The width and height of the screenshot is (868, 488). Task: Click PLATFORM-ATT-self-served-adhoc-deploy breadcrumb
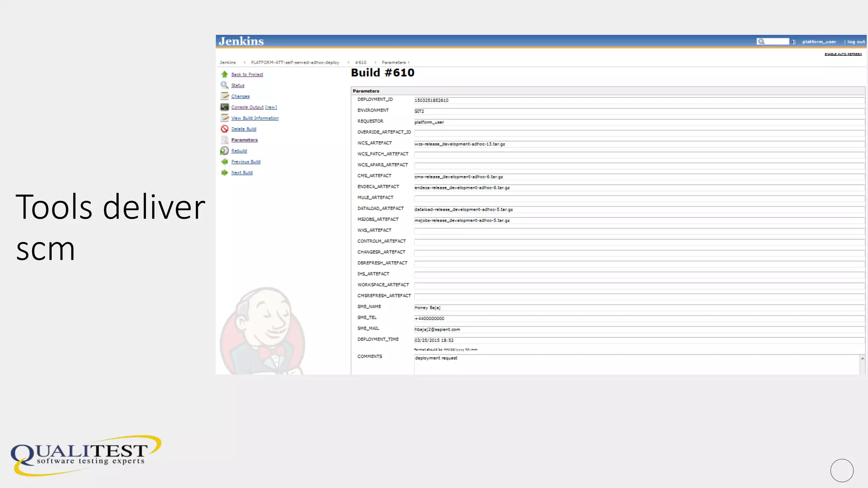tap(295, 63)
